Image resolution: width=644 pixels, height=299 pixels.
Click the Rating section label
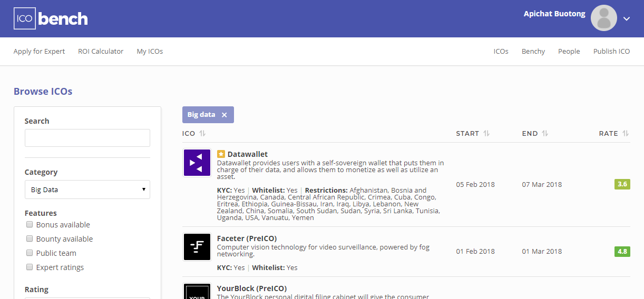pyautogui.click(x=36, y=290)
